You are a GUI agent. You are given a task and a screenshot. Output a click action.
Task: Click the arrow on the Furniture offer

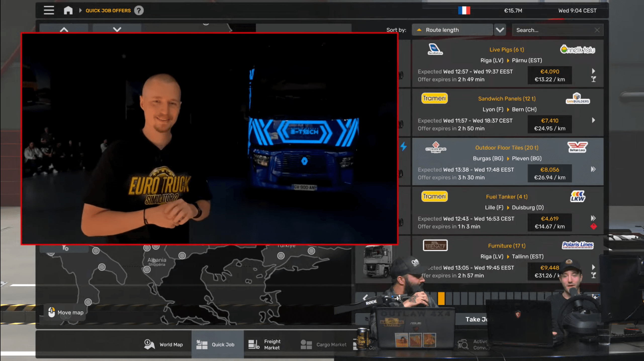pos(593,267)
